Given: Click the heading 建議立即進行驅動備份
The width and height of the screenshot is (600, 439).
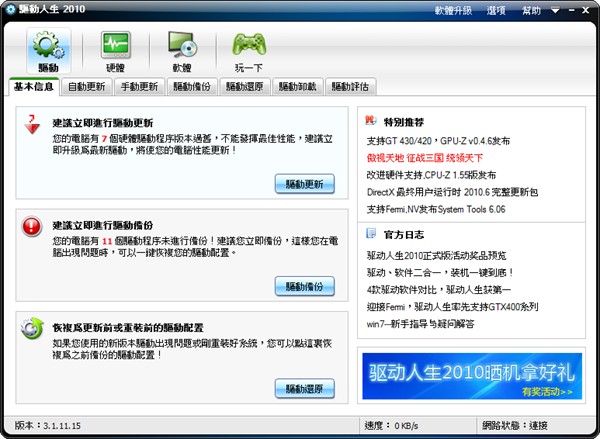Looking at the screenshot, I should pyautogui.click(x=103, y=226).
